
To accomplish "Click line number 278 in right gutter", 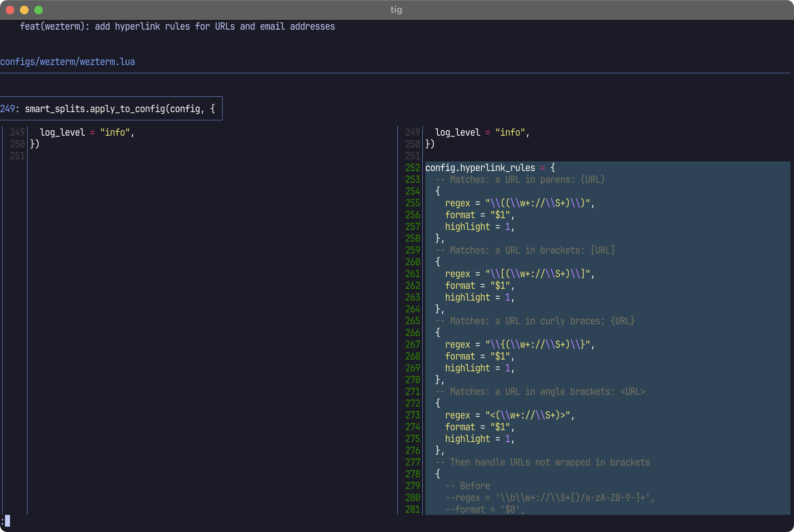I will [412, 474].
